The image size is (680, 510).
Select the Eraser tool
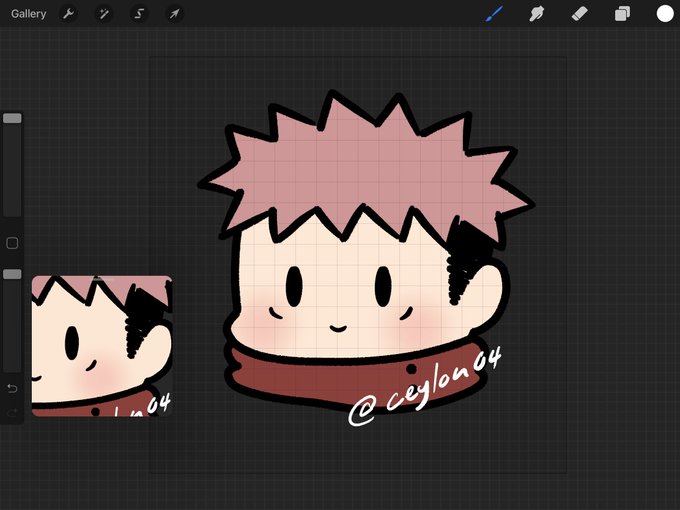point(579,14)
